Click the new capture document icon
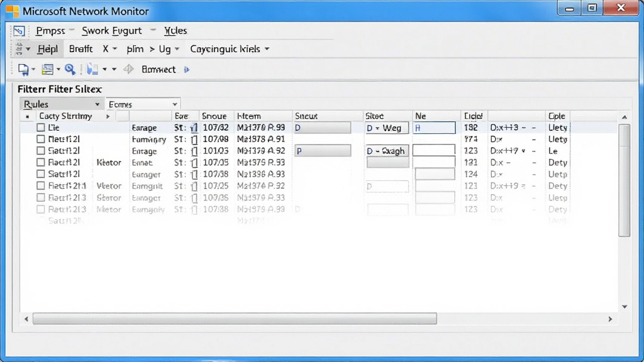Screen dimensions: 644x362 (x=23, y=70)
